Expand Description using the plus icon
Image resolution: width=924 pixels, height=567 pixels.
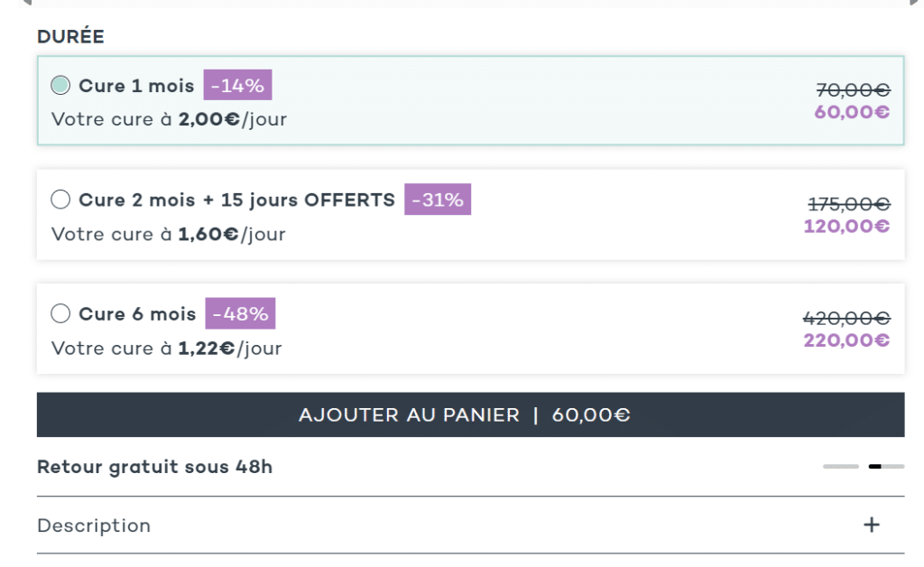tap(872, 525)
